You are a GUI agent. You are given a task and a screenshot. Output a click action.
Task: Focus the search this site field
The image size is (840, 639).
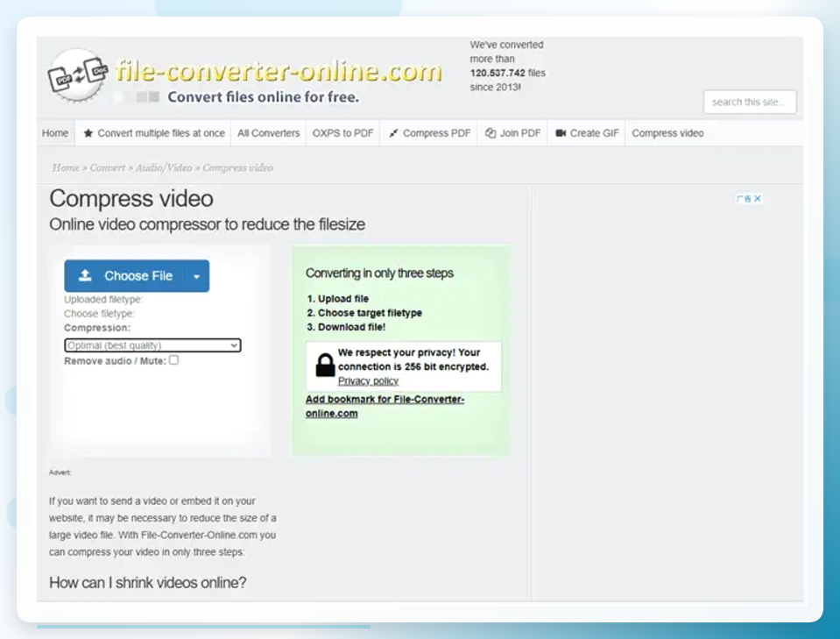click(x=750, y=102)
